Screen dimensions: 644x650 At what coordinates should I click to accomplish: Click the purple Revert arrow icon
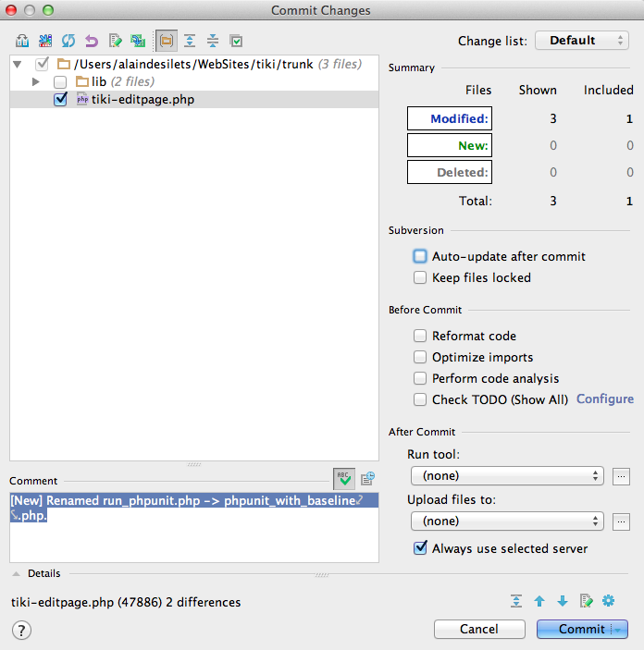point(92,41)
